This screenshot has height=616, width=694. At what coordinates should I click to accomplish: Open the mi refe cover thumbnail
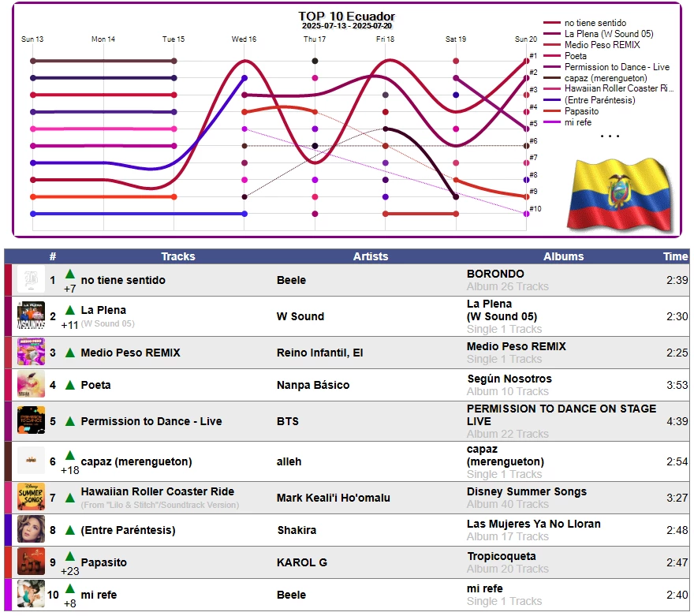31,594
